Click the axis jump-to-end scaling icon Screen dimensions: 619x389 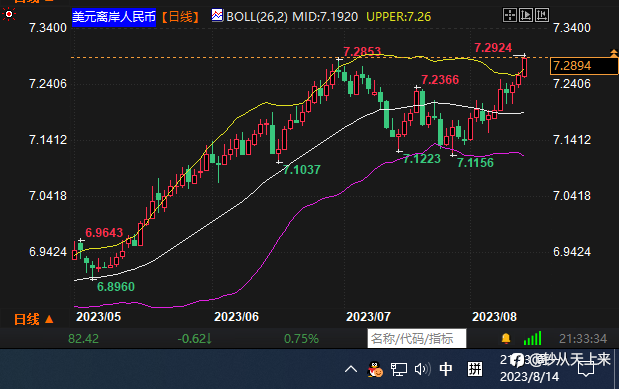pos(542,15)
